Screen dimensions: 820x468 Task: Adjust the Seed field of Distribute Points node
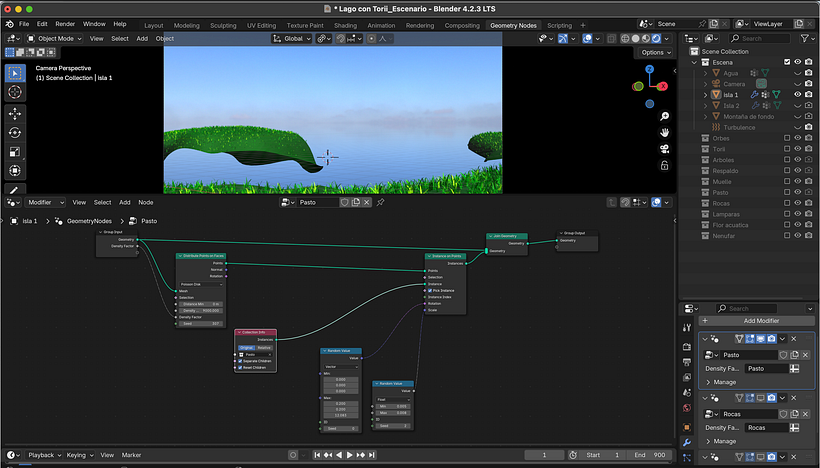pos(201,324)
